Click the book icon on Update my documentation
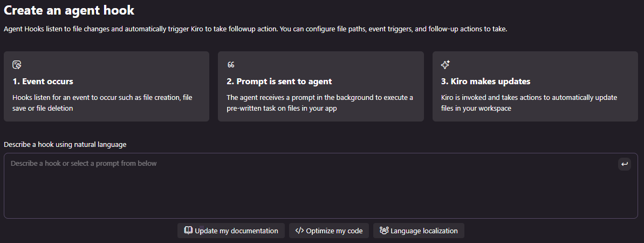Viewport: 644px width, 243px height. click(189, 231)
